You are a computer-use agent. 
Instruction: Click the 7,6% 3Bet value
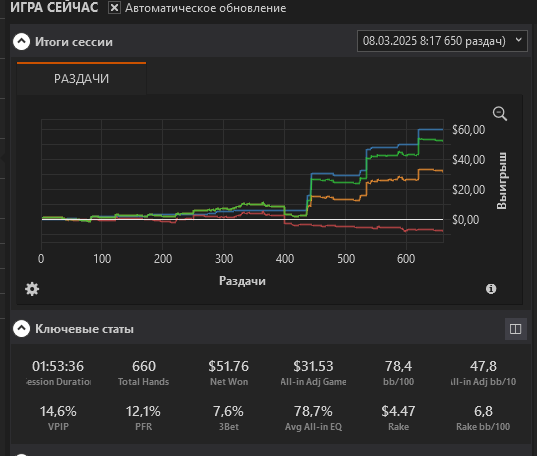point(228,411)
